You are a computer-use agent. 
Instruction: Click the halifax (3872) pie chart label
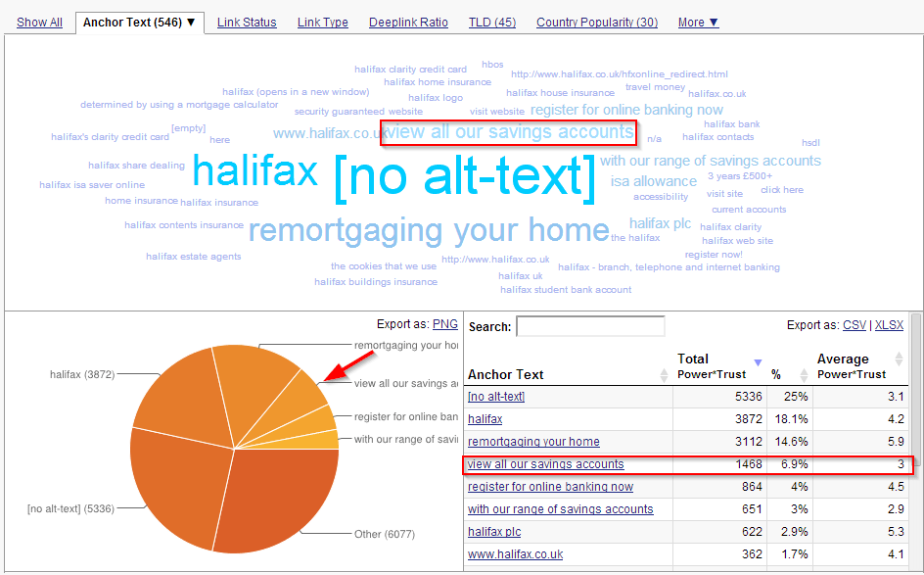[82, 374]
